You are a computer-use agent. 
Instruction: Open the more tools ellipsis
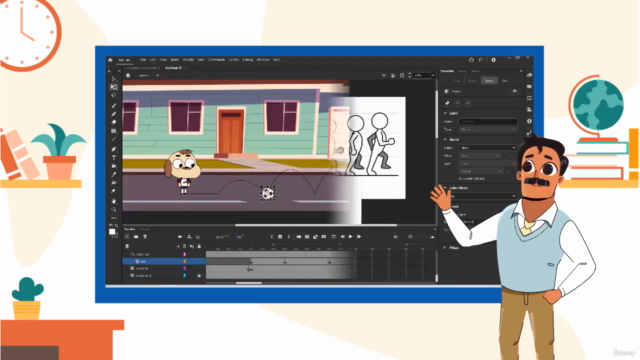click(114, 218)
